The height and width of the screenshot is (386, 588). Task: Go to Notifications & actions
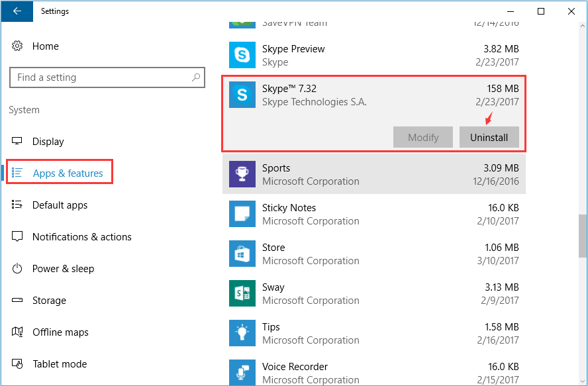pyautogui.click(x=81, y=237)
